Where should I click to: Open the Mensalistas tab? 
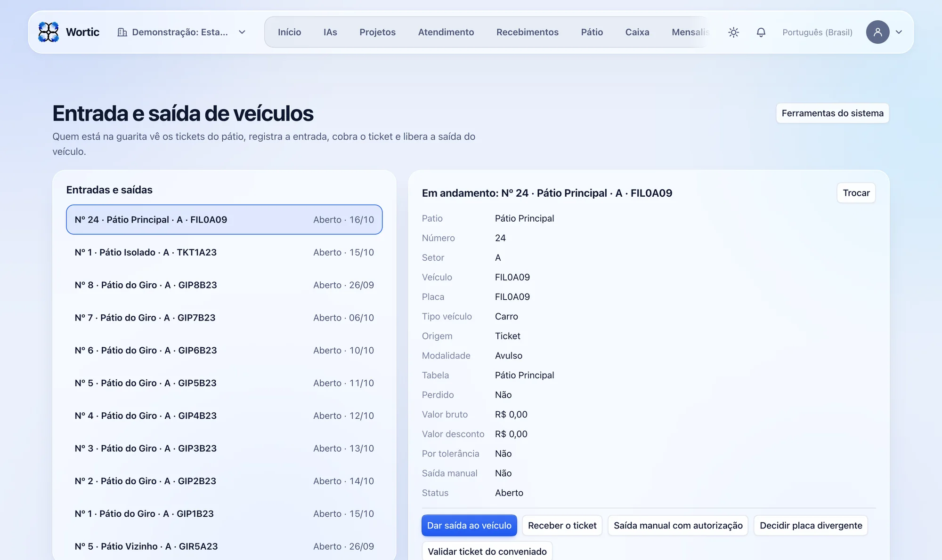point(690,32)
